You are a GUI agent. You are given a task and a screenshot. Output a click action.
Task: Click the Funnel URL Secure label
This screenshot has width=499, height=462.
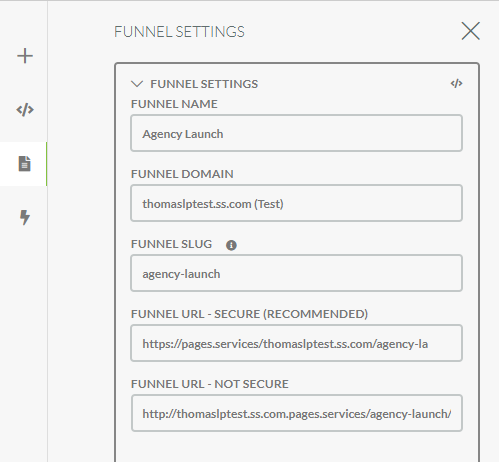pos(249,314)
